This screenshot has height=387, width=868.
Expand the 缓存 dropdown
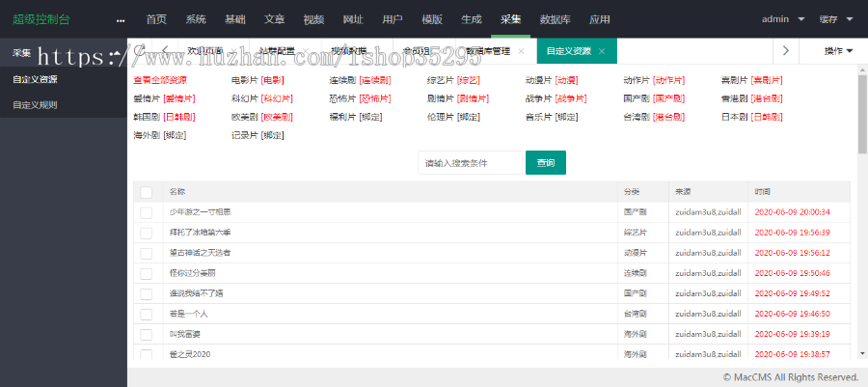(835, 18)
